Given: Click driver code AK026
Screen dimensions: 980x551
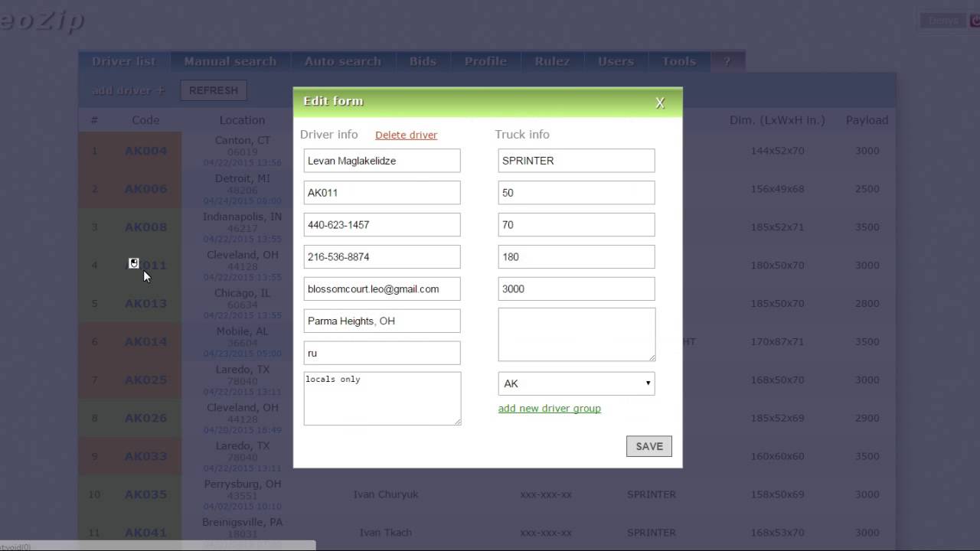Looking at the screenshot, I should tap(145, 419).
